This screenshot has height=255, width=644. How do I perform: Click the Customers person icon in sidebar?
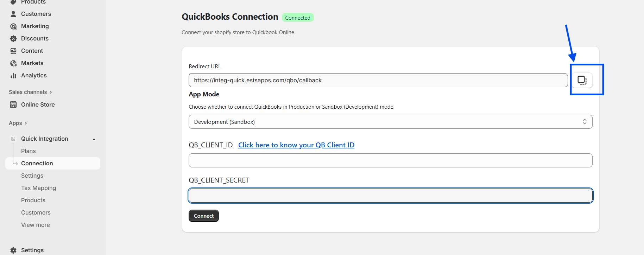tap(13, 14)
